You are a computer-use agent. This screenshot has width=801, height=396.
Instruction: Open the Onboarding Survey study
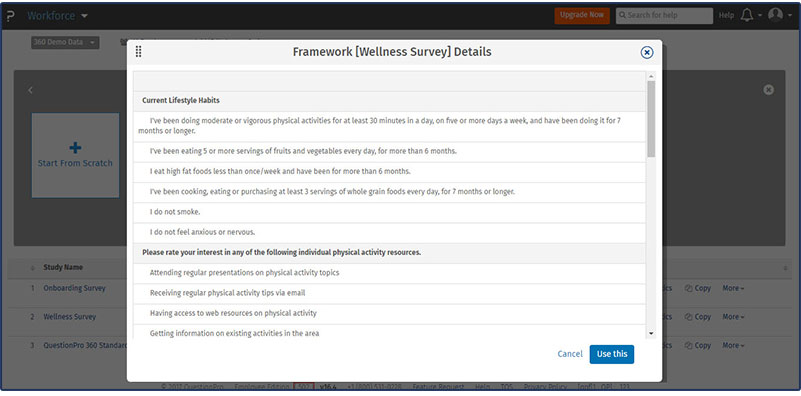(74, 288)
